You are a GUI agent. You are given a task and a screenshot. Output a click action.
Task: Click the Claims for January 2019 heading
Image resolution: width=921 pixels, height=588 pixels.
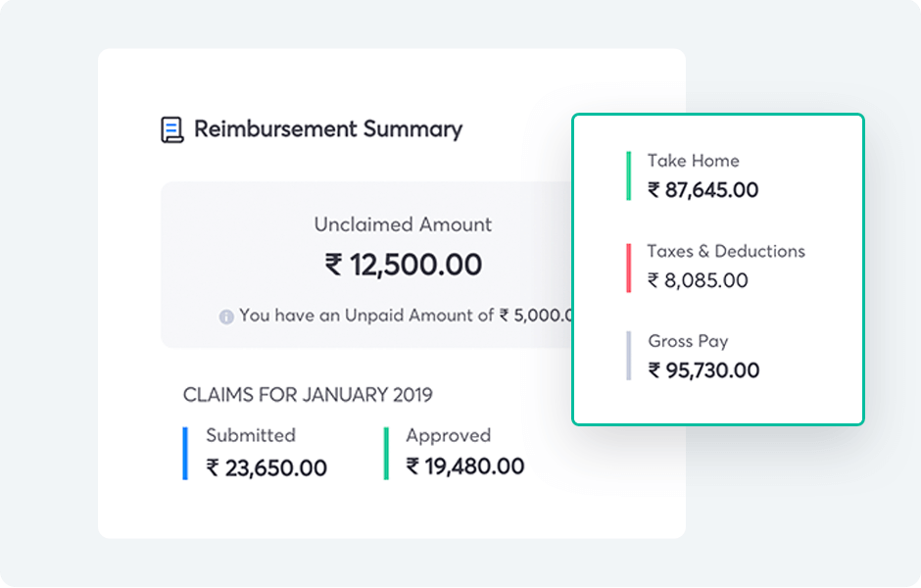(x=308, y=395)
